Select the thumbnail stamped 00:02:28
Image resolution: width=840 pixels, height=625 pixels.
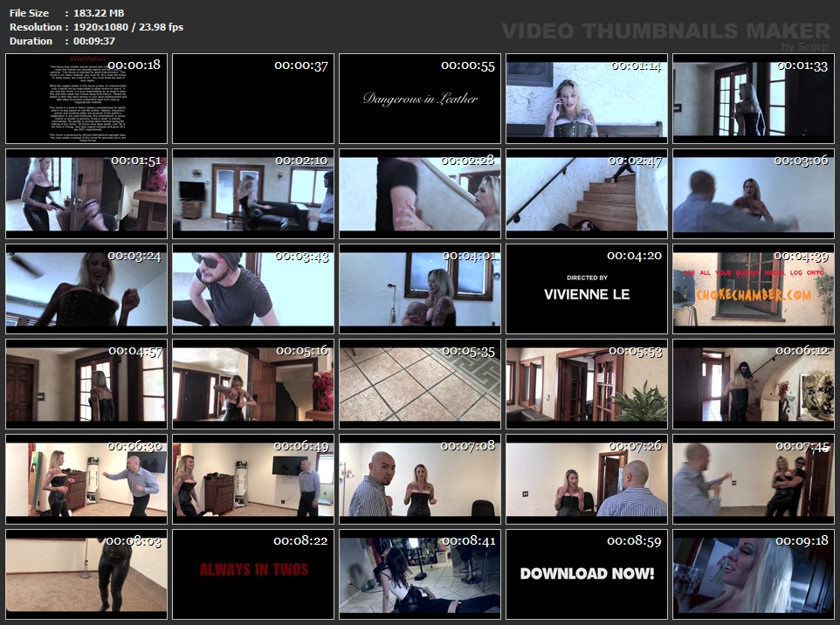[x=420, y=194]
